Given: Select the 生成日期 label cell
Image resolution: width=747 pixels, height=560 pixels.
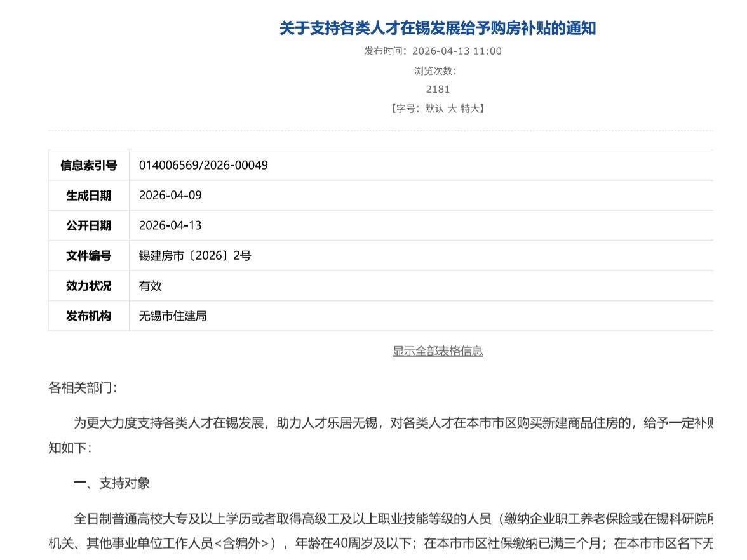Looking at the screenshot, I should click(89, 196).
